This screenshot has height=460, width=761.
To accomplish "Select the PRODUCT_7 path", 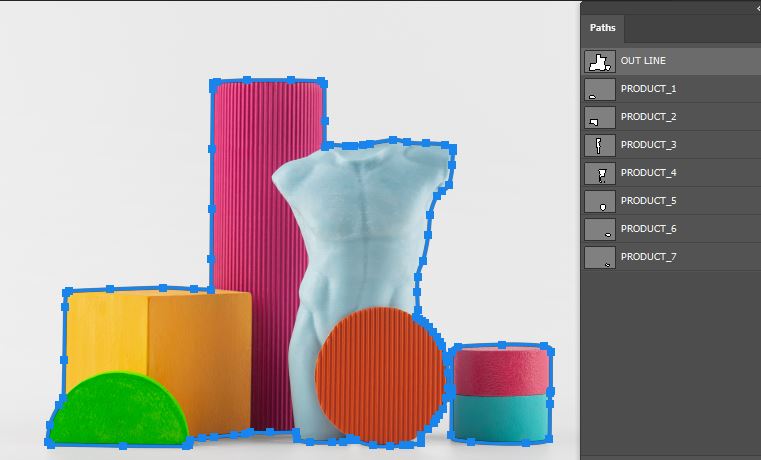I will pyautogui.click(x=671, y=257).
